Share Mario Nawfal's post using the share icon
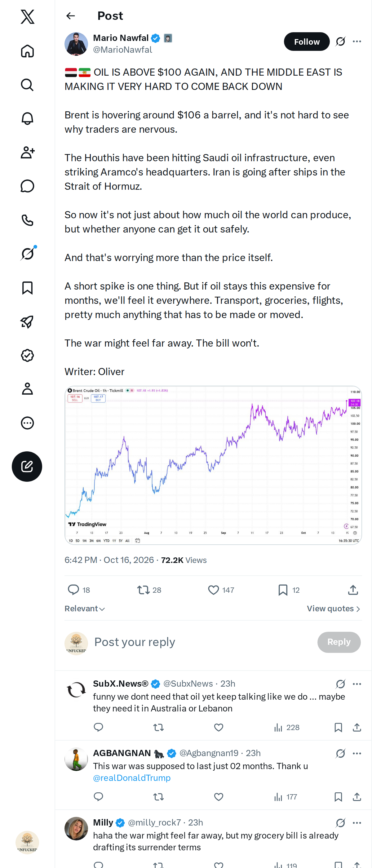 [x=353, y=590]
